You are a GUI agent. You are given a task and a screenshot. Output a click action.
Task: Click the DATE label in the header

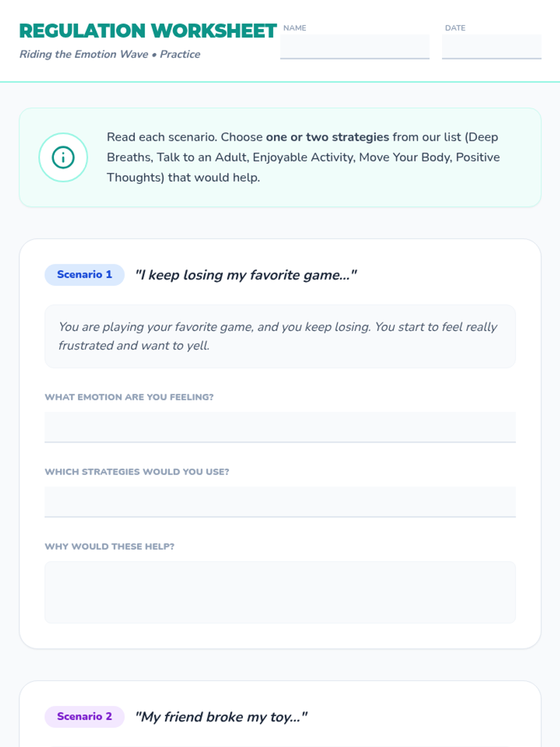(455, 28)
